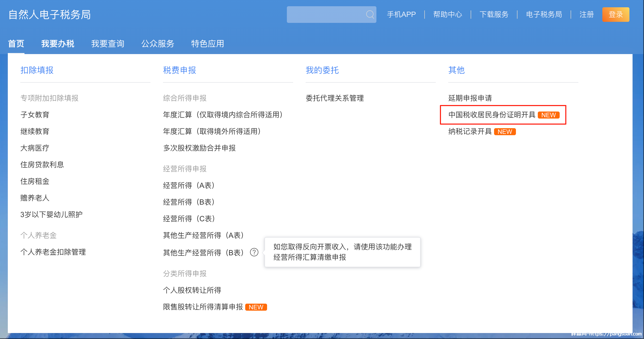Click 手机APP header link
The width and height of the screenshot is (644, 339).
pos(401,15)
